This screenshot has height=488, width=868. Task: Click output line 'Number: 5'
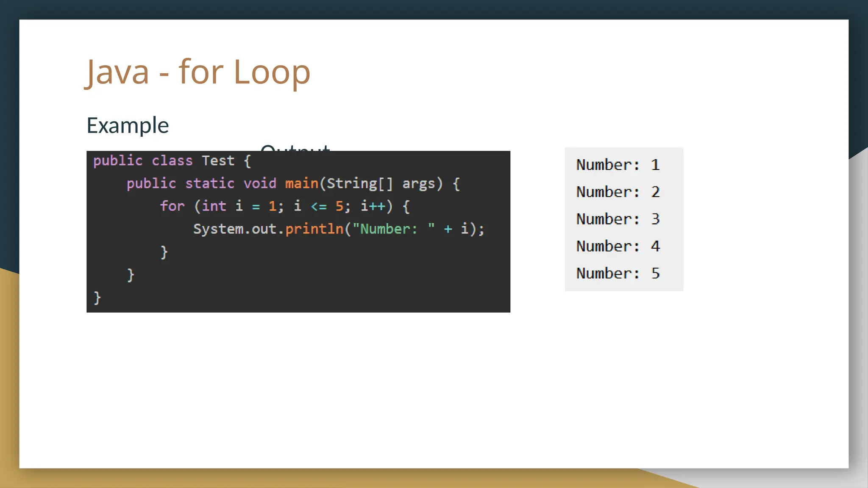618,273
